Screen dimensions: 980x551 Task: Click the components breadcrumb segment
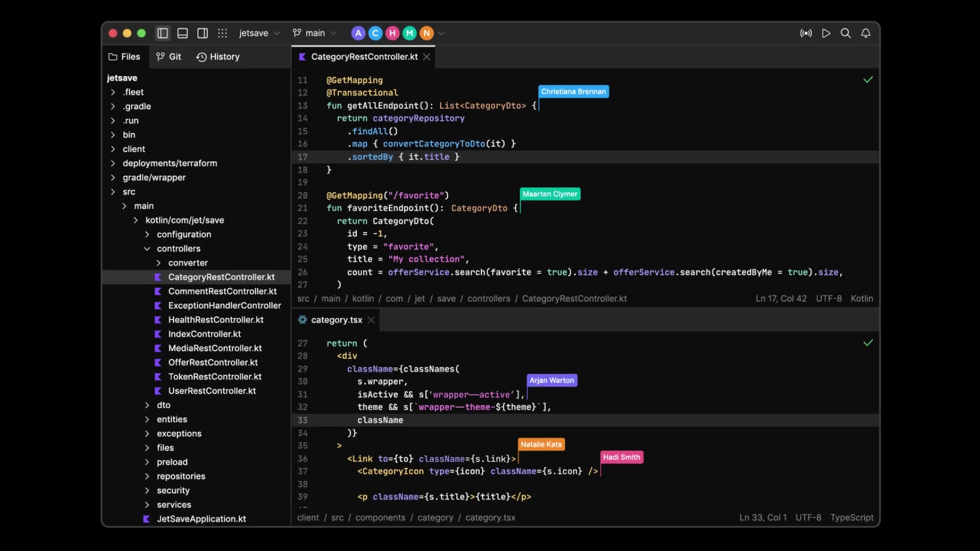tap(380, 517)
